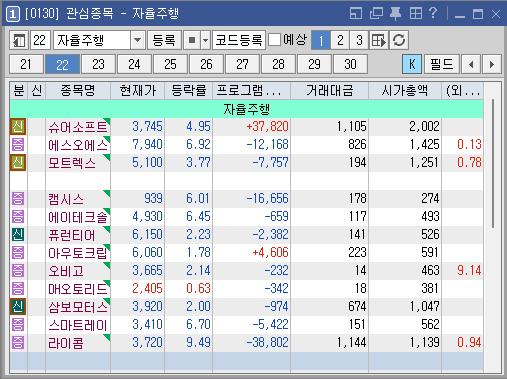
Task: Toggle the group list panel icon
Action: 19,40
